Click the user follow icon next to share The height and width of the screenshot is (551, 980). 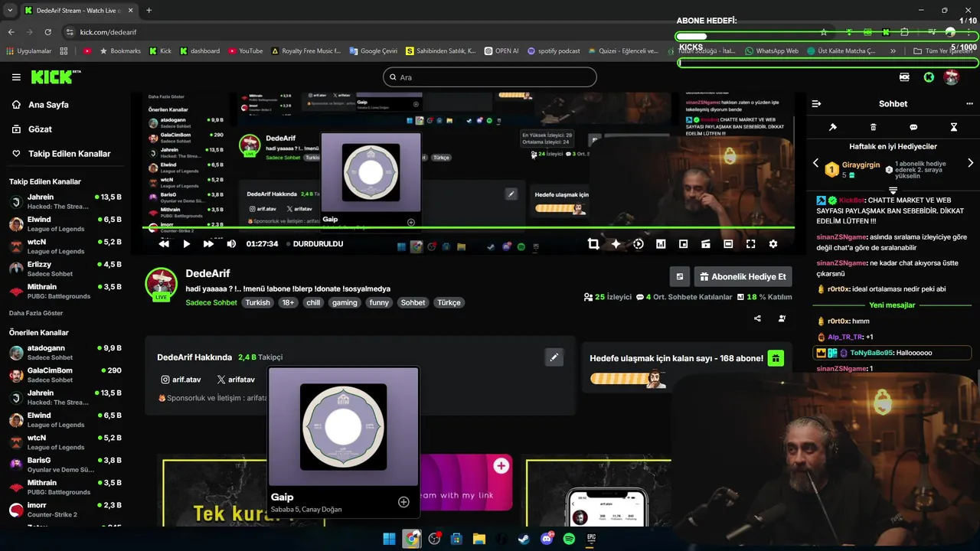(x=782, y=318)
